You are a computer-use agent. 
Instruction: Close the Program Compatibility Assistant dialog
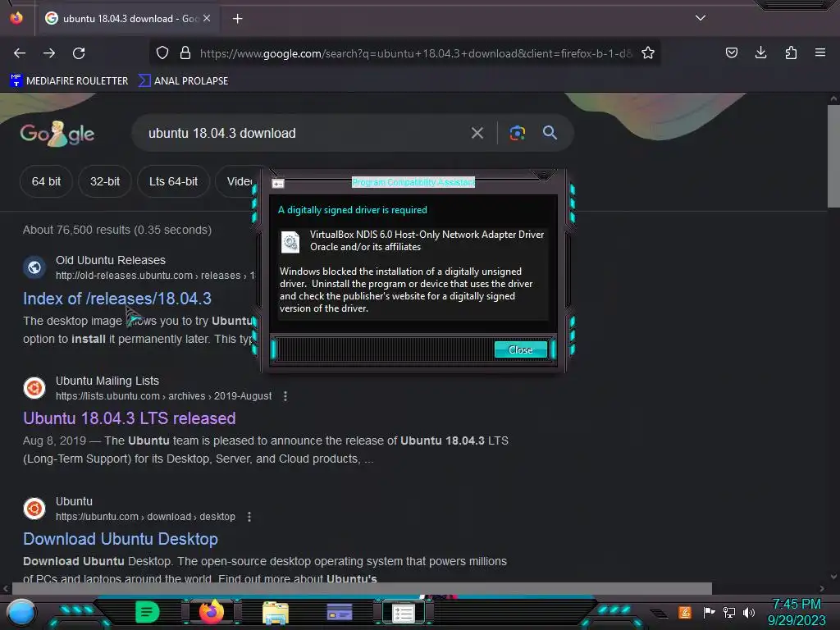(520, 349)
